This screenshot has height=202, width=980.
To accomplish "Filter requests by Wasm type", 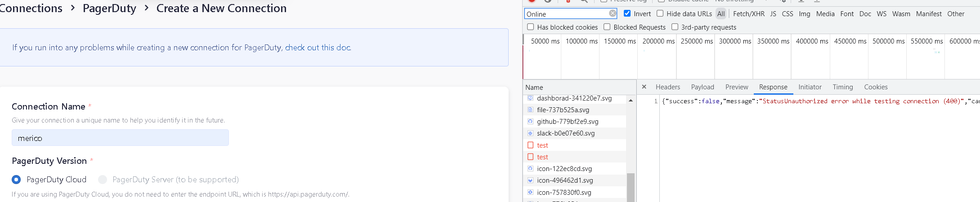I will point(901,14).
